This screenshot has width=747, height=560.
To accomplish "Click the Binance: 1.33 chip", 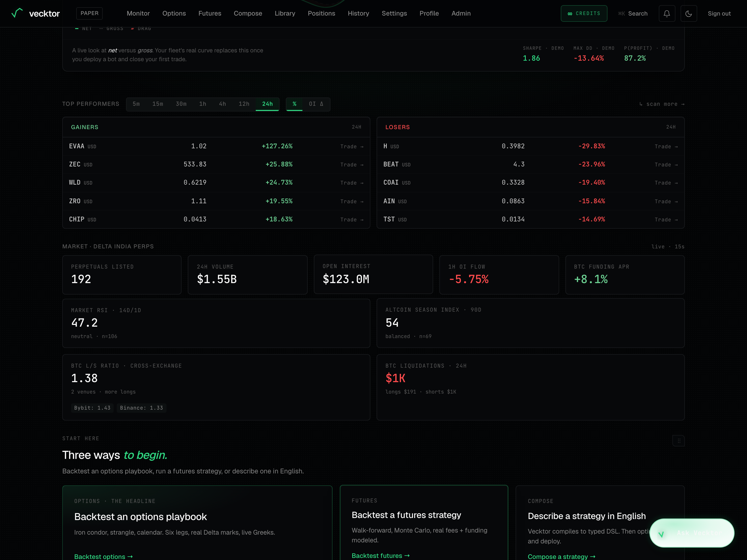I will pos(142,408).
